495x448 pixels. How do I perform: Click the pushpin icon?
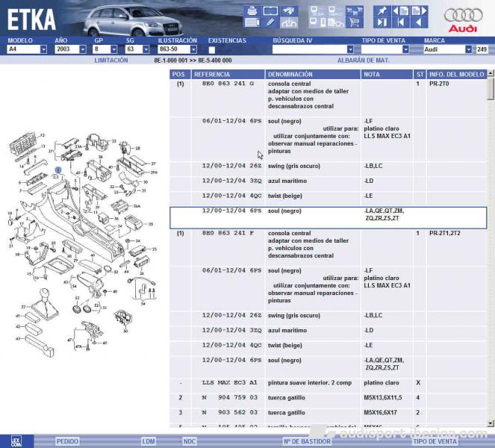click(x=382, y=11)
